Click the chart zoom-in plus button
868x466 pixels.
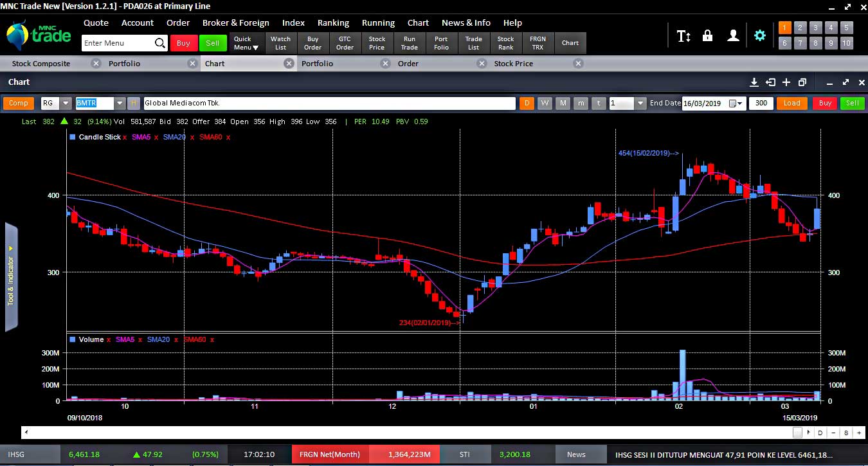tap(859, 433)
